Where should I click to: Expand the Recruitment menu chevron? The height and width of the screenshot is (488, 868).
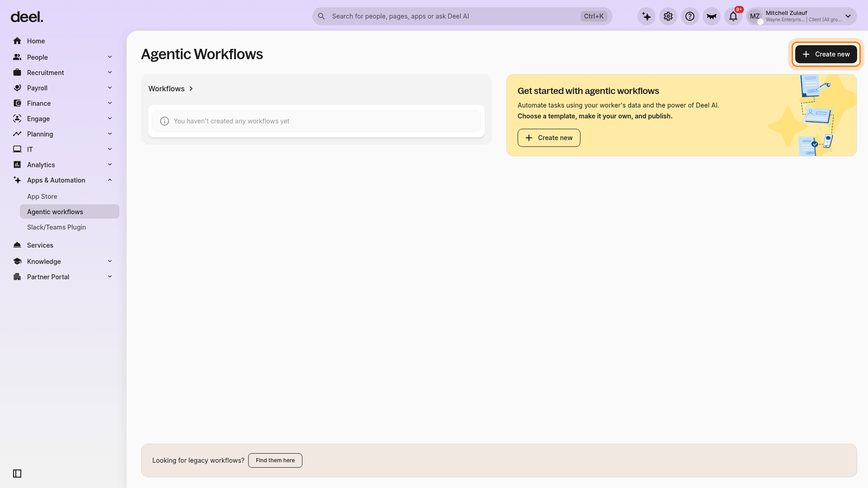click(x=110, y=72)
